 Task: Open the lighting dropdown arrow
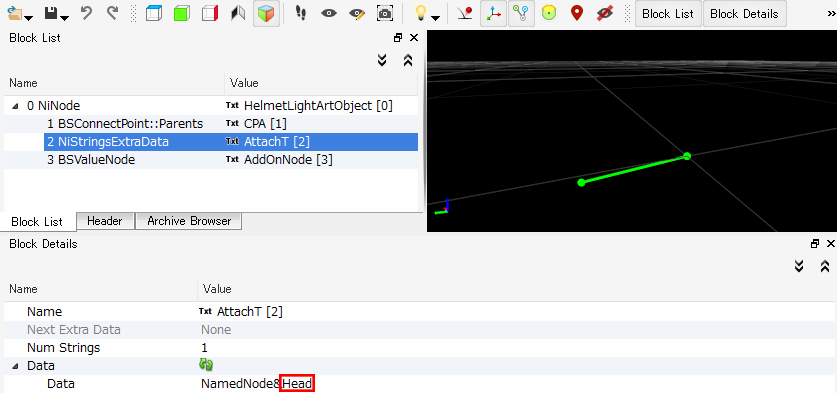click(436, 18)
